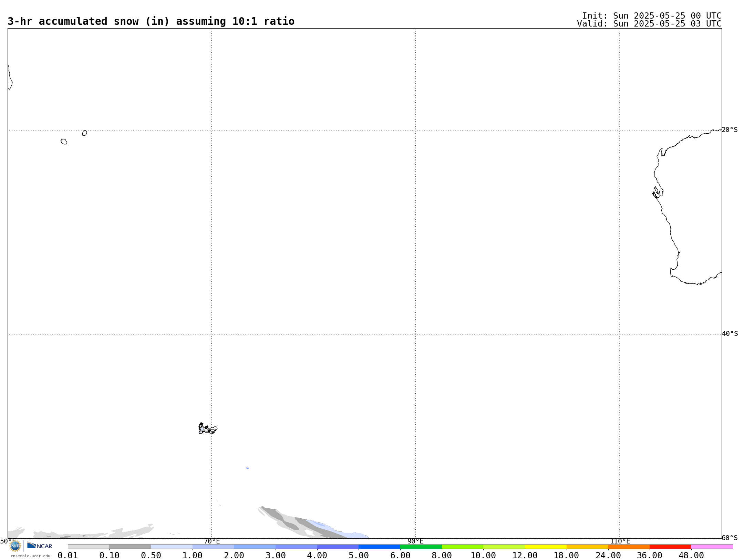The width and height of the screenshot is (744, 560).
Task: Click the ensemble.ucar.edu text
Action: point(30,556)
